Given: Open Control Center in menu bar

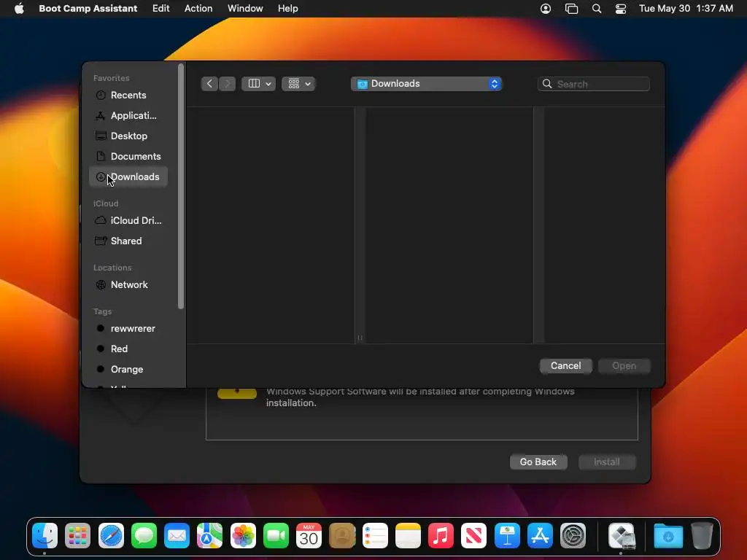Looking at the screenshot, I should (621, 9).
